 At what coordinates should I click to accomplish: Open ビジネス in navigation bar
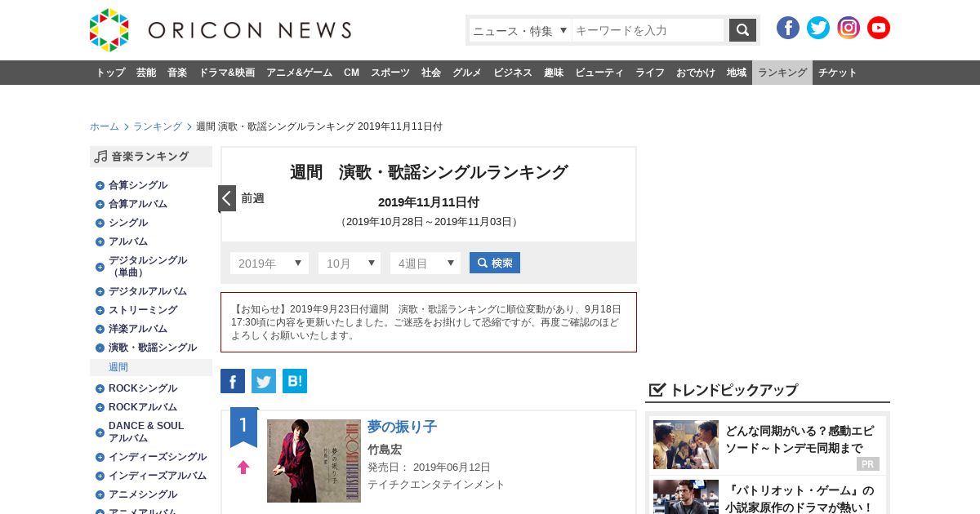513,73
